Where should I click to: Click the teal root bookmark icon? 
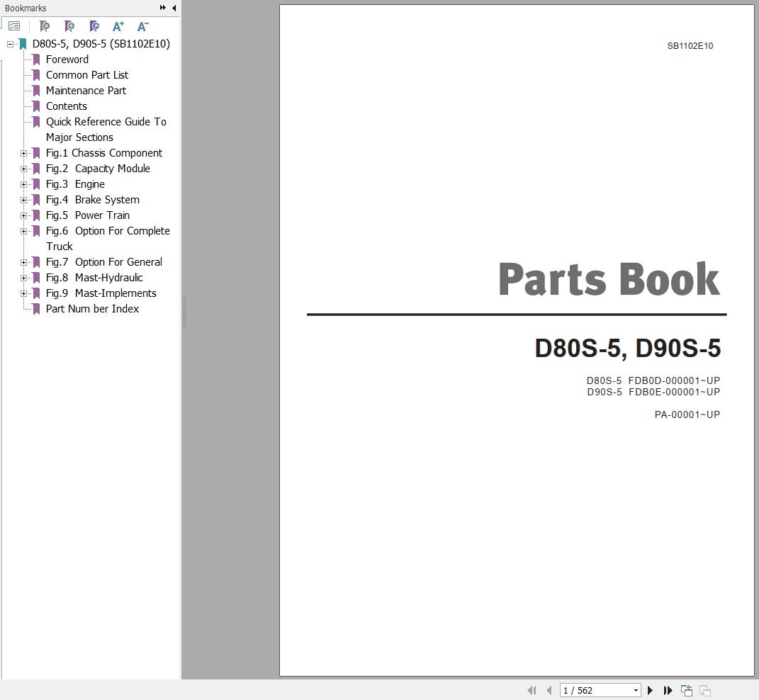tap(22, 44)
